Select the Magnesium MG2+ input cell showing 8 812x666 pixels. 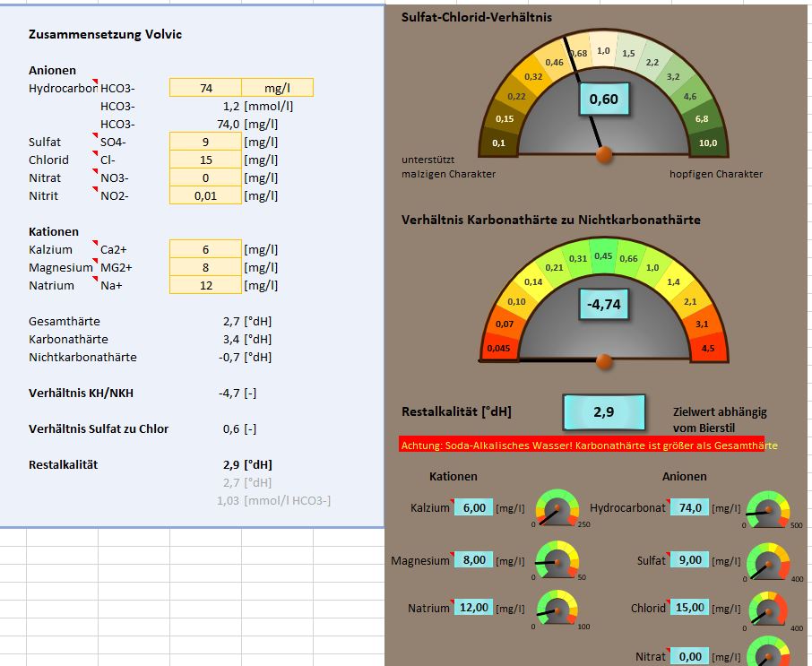(205, 267)
